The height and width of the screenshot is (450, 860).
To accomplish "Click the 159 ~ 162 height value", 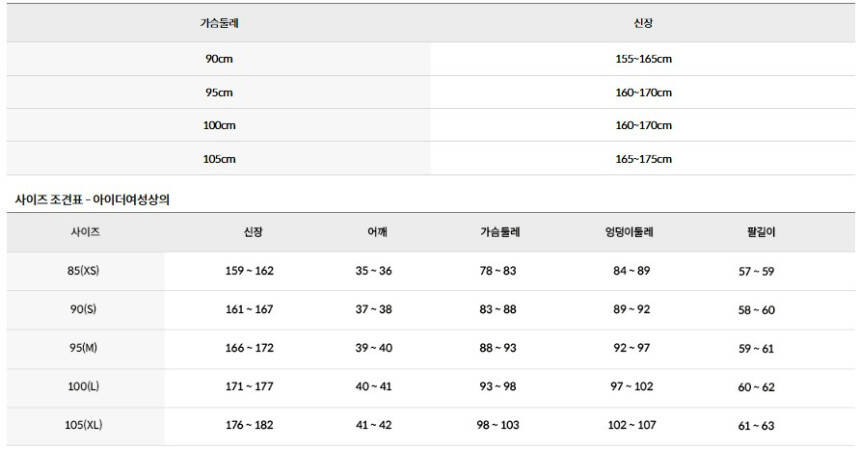I will (x=249, y=271).
